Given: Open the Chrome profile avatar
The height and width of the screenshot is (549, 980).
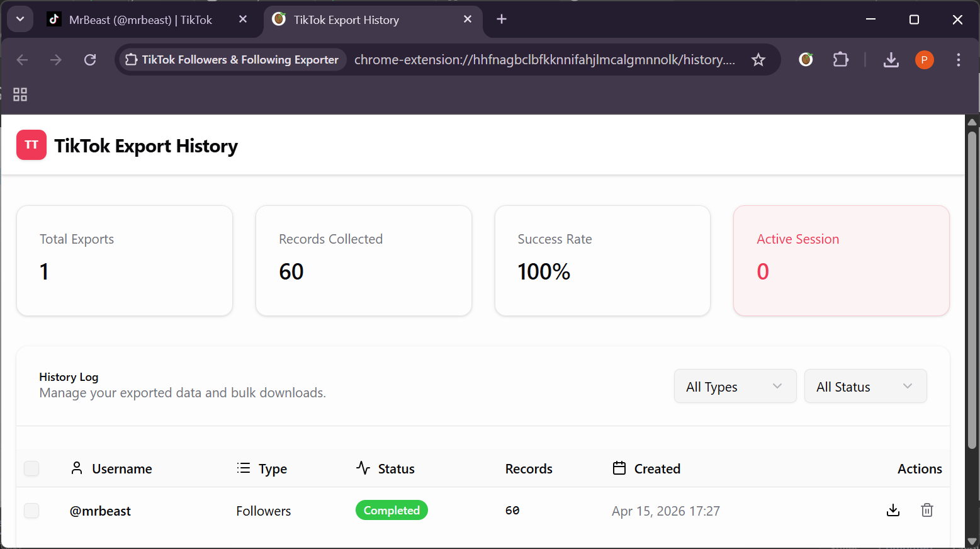Looking at the screenshot, I should pyautogui.click(x=924, y=60).
